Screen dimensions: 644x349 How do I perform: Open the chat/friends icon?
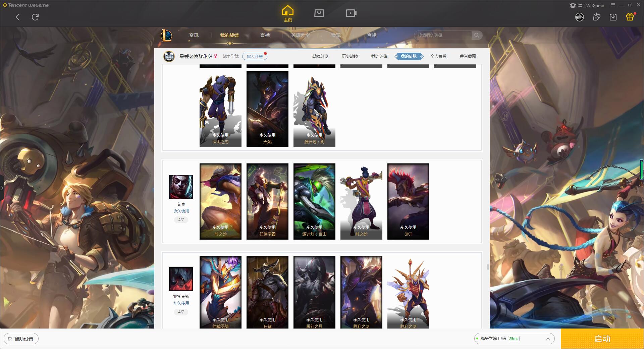pos(596,17)
